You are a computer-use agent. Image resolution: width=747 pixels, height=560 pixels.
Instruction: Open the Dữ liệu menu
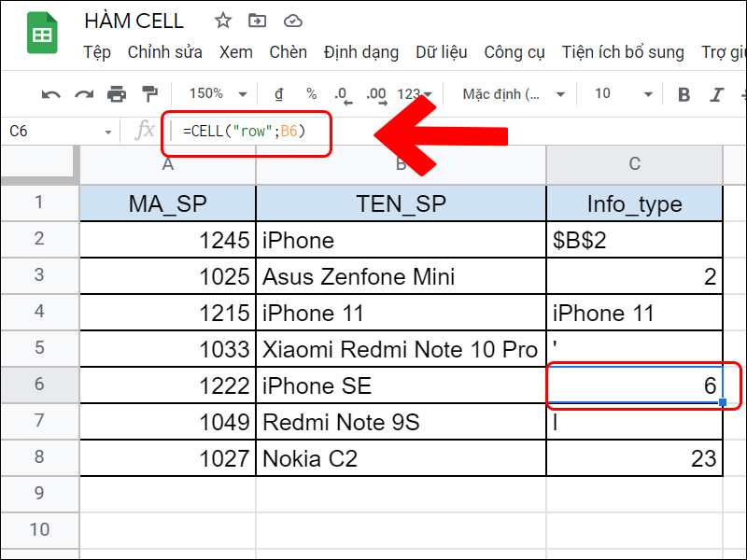(442, 52)
